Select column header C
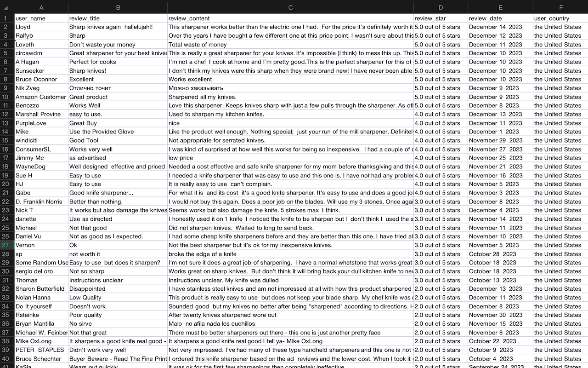The height and width of the screenshot is (368, 588). 290,7
